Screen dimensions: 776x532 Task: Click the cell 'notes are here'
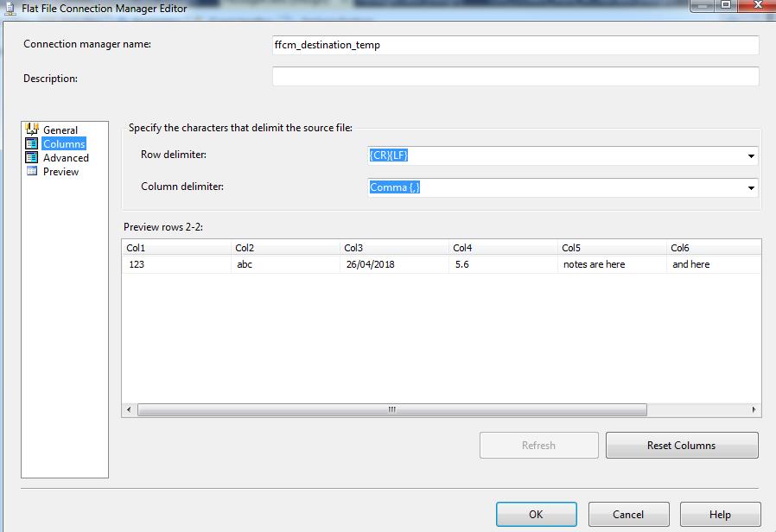pos(612,264)
